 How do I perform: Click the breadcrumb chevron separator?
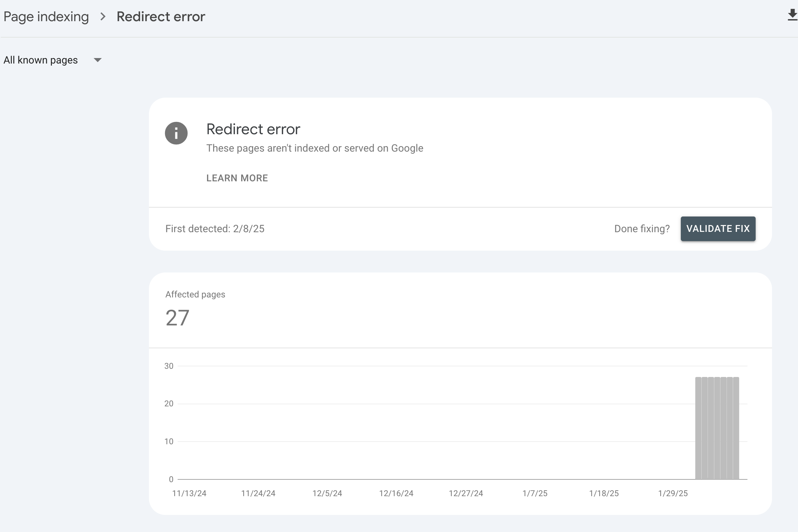103,16
